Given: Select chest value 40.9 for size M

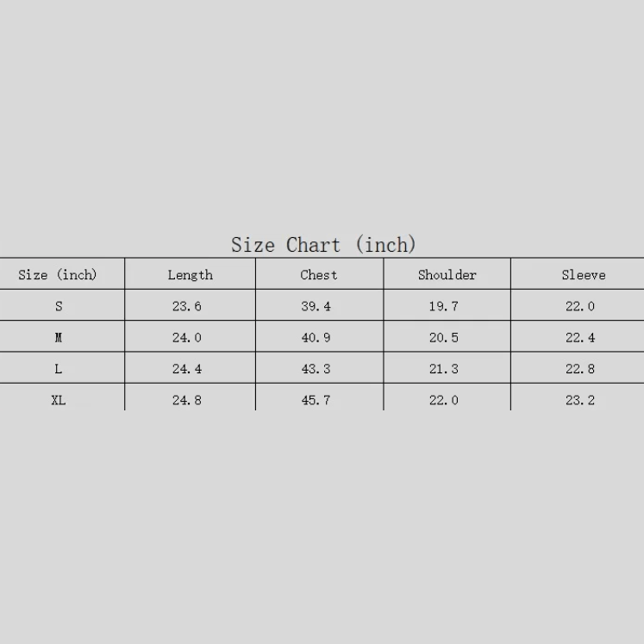Looking at the screenshot, I should (x=316, y=338).
